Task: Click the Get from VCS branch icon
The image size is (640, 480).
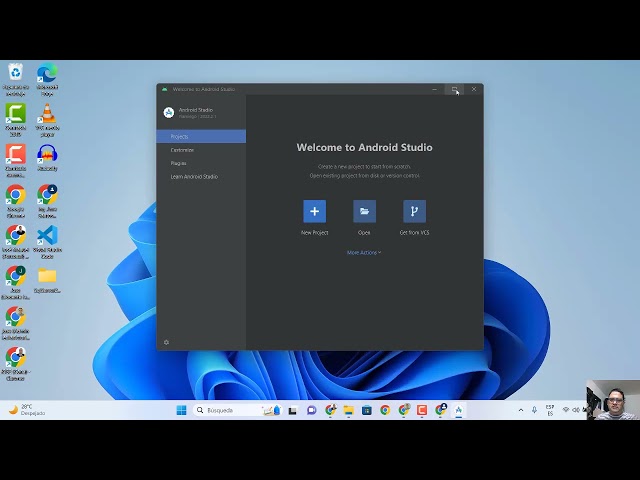Action: [414, 211]
